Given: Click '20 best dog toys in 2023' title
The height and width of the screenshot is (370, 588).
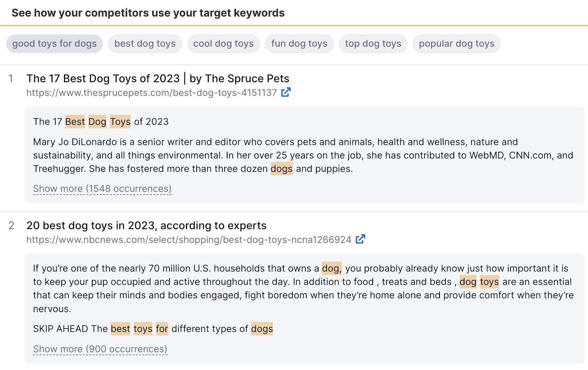Looking at the screenshot, I should point(146,225).
